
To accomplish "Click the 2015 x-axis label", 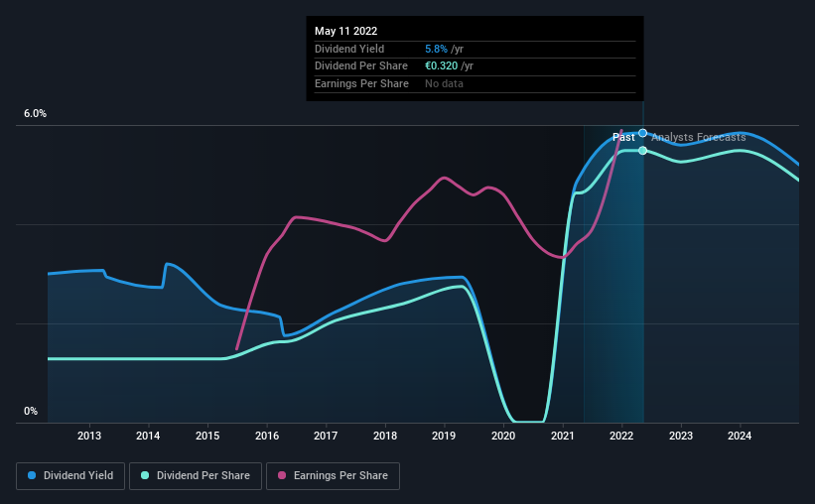I will pyautogui.click(x=207, y=436).
